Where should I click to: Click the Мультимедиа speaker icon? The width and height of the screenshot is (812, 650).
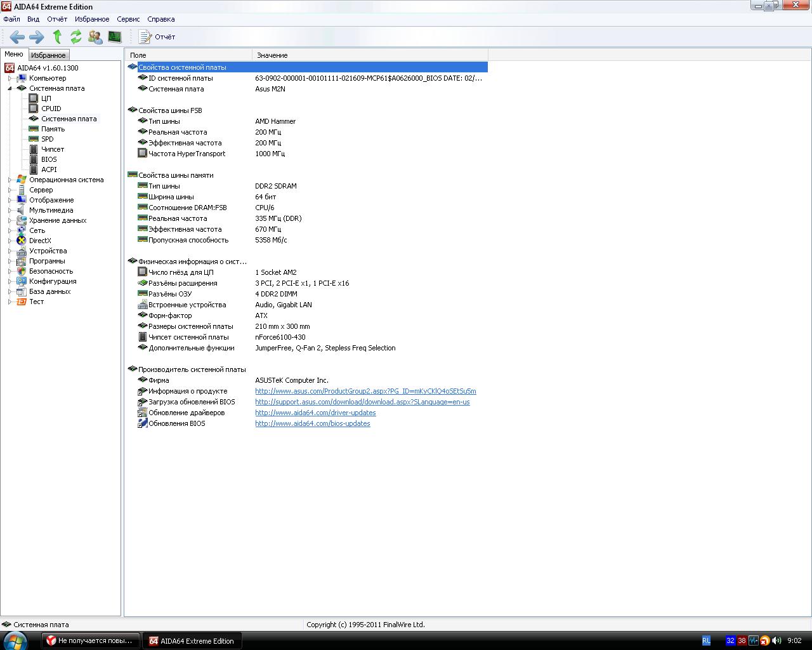tap(22, 210)
